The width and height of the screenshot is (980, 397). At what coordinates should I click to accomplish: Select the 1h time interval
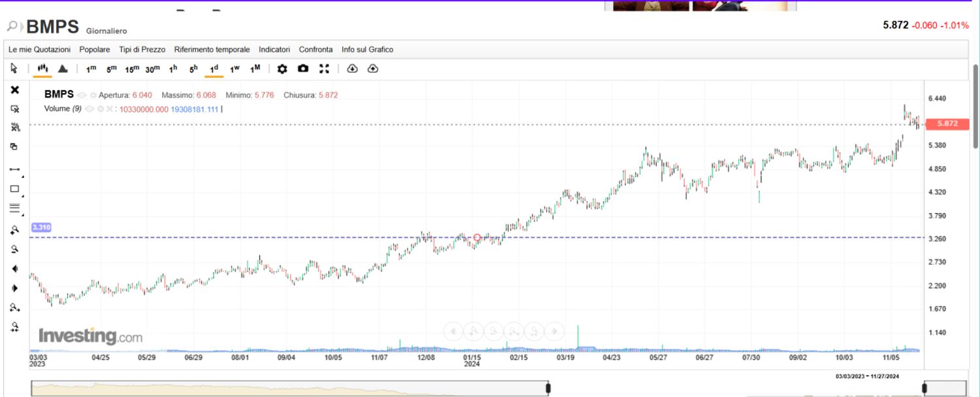[173, 69]
